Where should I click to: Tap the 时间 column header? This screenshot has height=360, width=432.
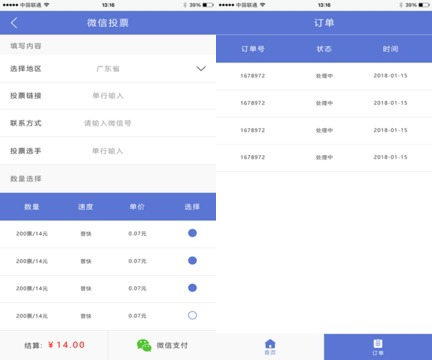390,49
